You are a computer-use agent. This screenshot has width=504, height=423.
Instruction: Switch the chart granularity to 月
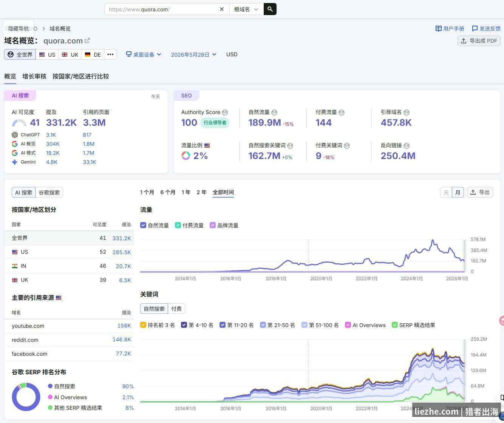click(x=458, y=193)
